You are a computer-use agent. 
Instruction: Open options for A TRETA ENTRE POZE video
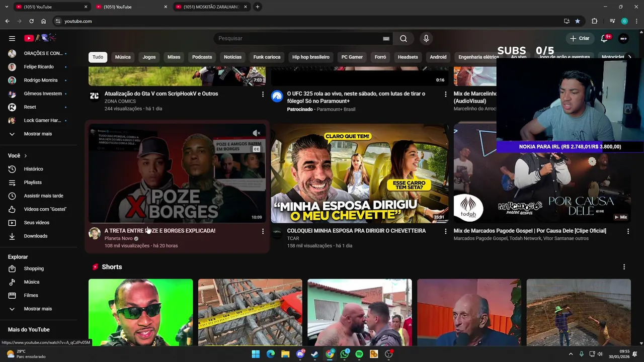pyautogui.click(x=263, y=231)
